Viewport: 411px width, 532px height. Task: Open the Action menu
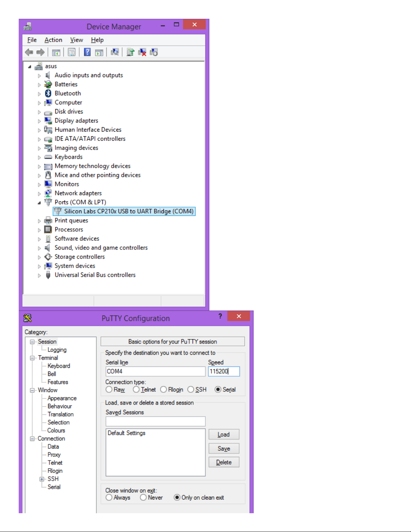[x=53, y=40]
